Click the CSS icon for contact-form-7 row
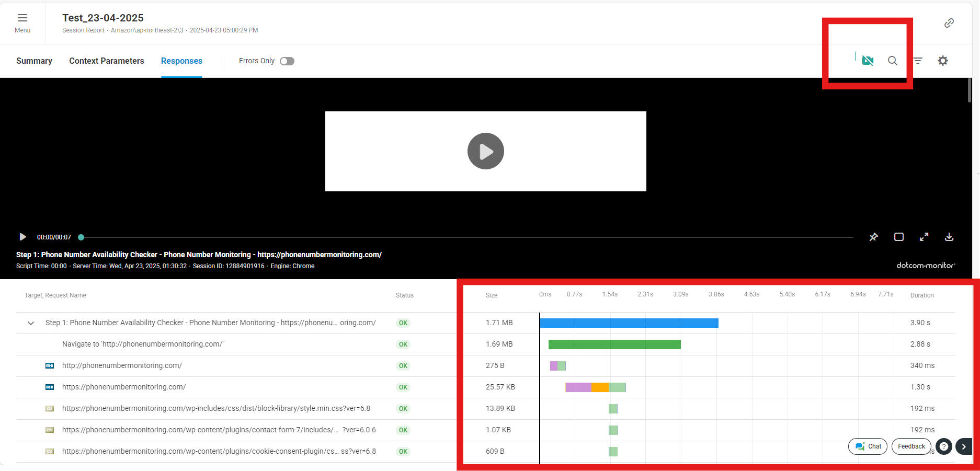Image resolution: width=980 pixels, height=471 pixels. pos(50,430)
